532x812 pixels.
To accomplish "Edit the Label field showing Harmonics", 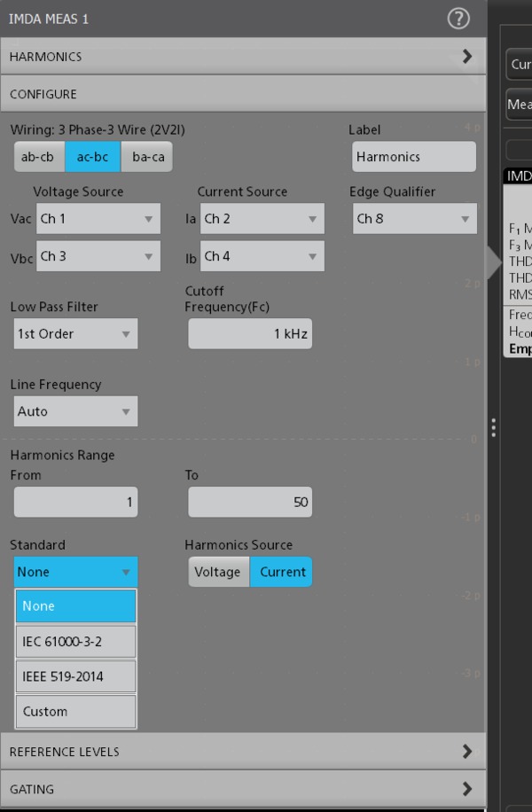I will pyautogui.click(x=414, y=156).
